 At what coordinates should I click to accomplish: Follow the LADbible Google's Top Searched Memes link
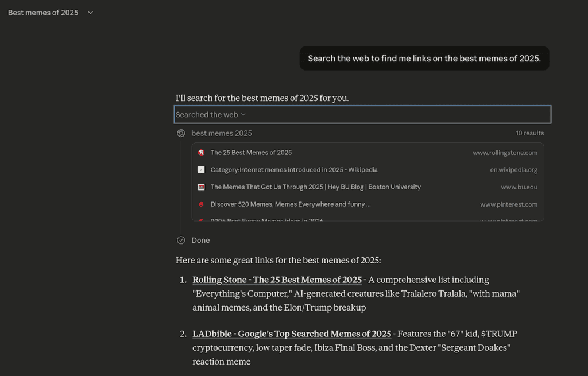coord(292,334)
